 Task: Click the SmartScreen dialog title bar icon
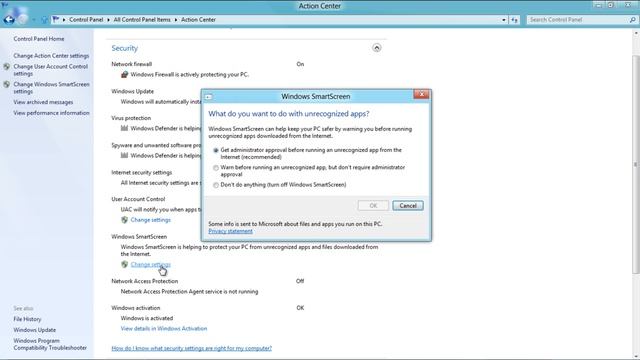pyautogui.click(x=209, y=97)
